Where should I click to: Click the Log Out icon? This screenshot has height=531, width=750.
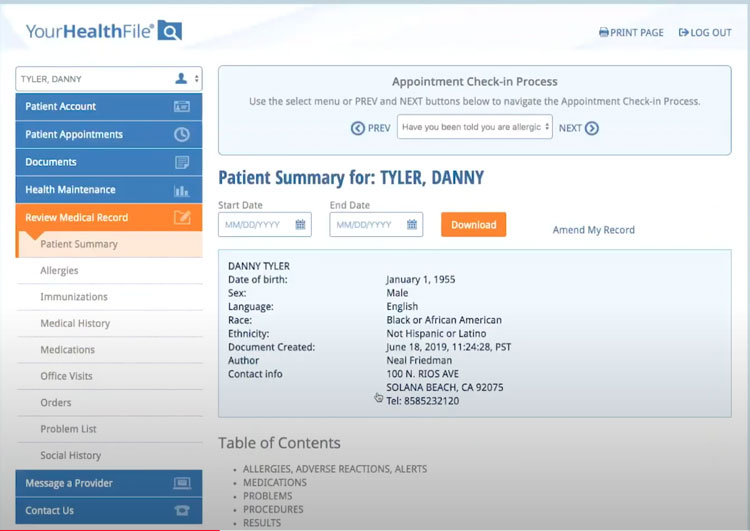[x=684, y=33]
